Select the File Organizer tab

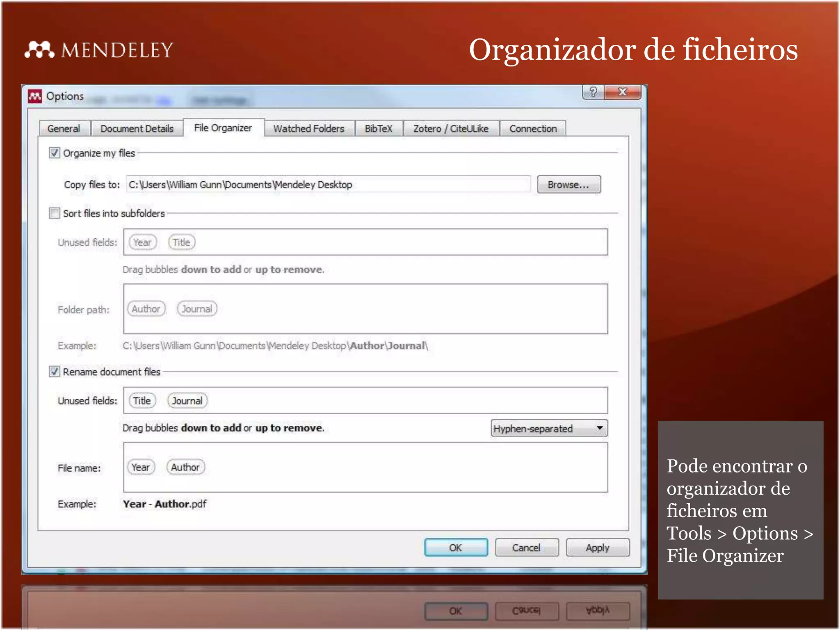[224, 128]
